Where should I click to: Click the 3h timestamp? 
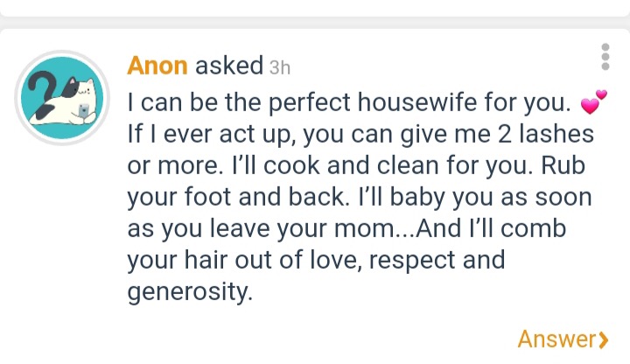(280, 68)
